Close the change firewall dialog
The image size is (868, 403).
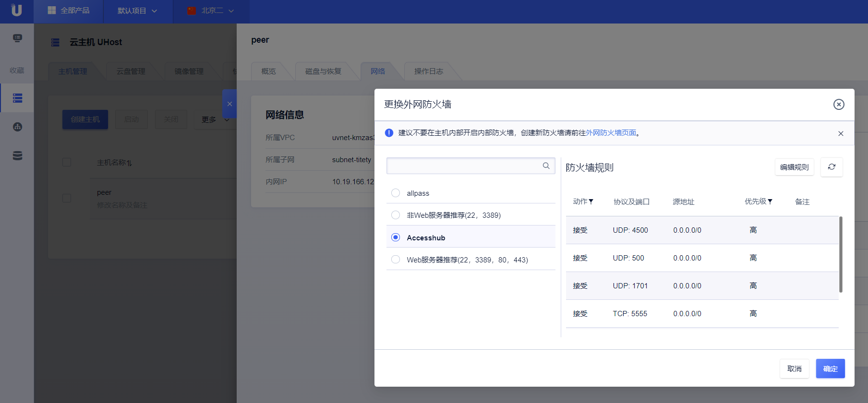pos(839,104)
